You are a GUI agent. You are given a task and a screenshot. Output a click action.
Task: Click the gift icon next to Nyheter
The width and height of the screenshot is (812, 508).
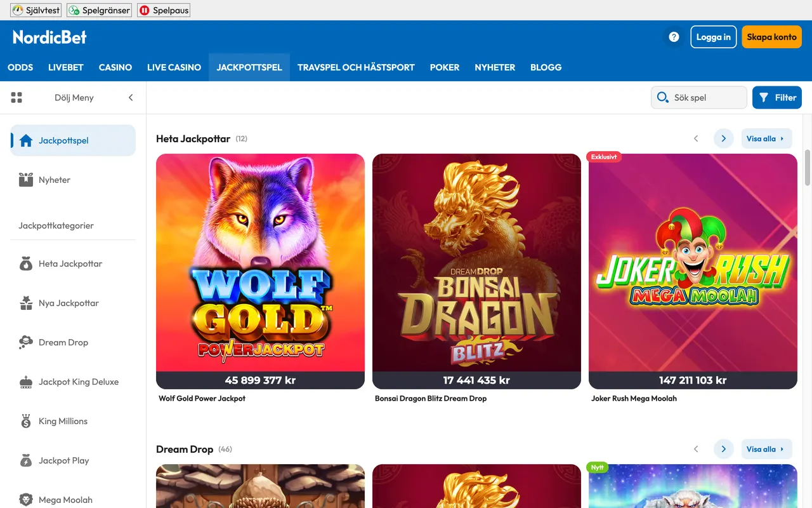[x=26, y=180]
